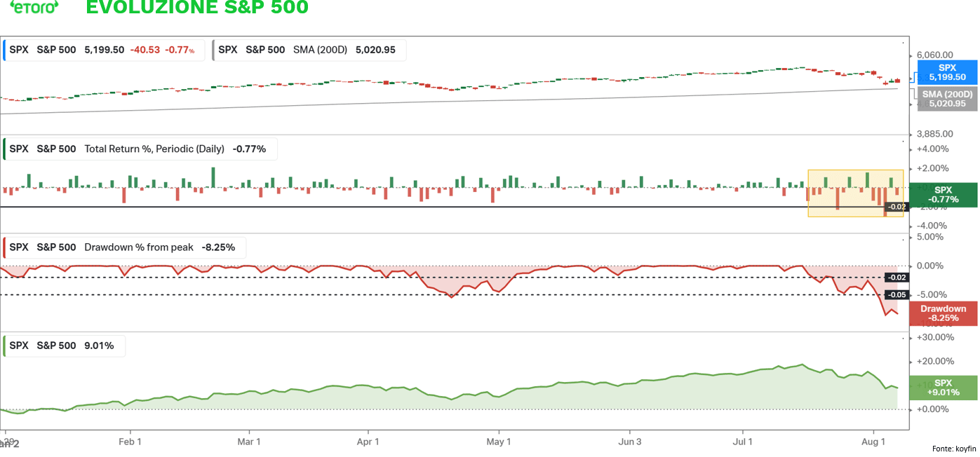Image resolution: width=980 pixels, height=457 pixels.
Task: Click the Fonte: koyfin source credit
Action: [953, 449]
